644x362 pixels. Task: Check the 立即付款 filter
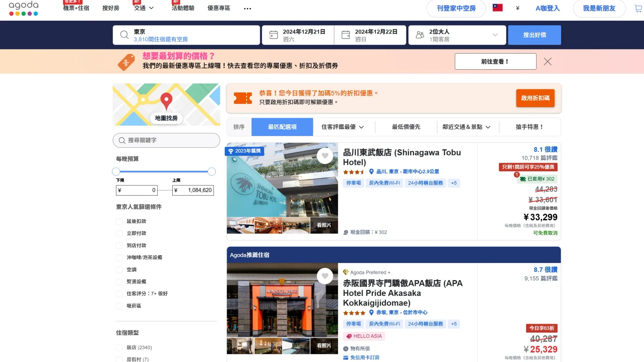point(119,233)
